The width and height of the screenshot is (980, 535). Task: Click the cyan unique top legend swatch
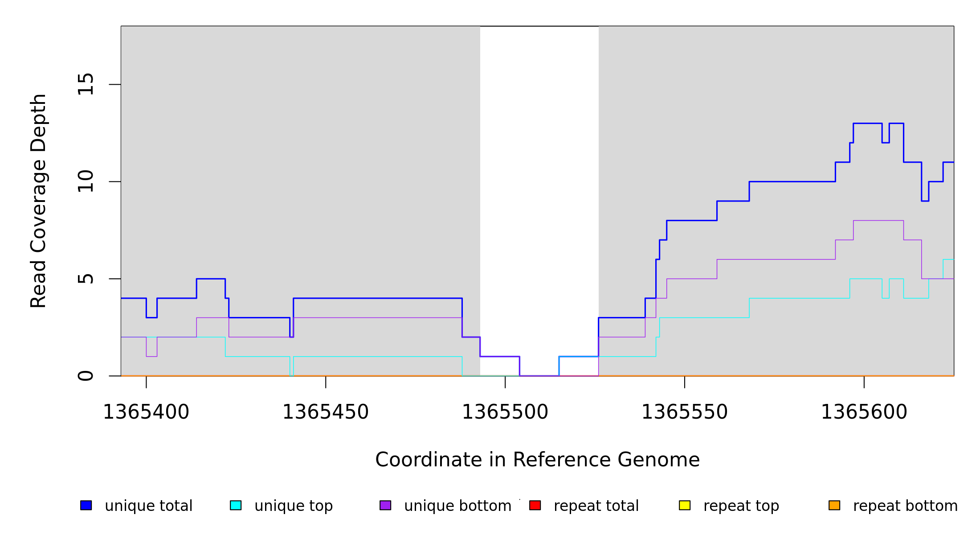click(236, 505)
